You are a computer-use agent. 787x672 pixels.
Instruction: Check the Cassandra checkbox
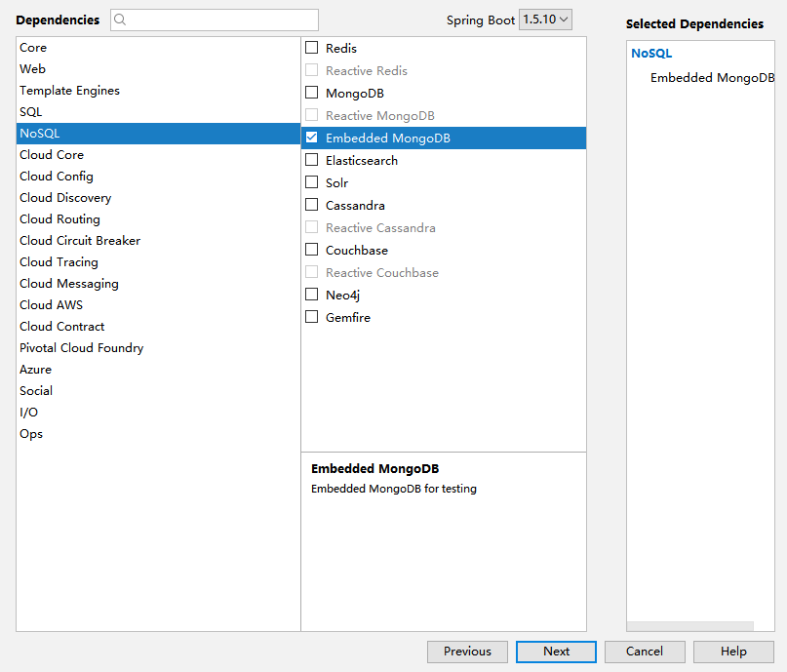(312, 205)
